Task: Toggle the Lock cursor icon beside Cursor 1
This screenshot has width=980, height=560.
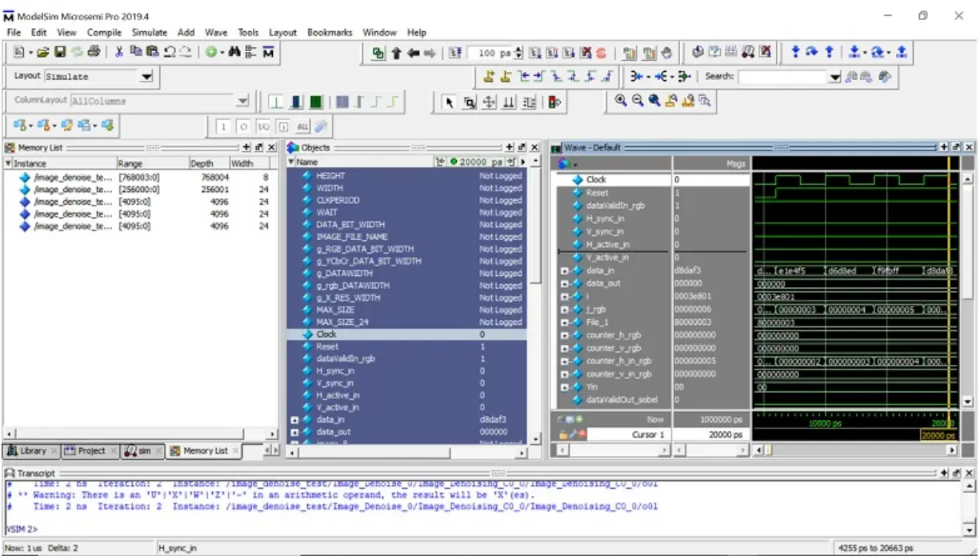Action: point(562,434)
